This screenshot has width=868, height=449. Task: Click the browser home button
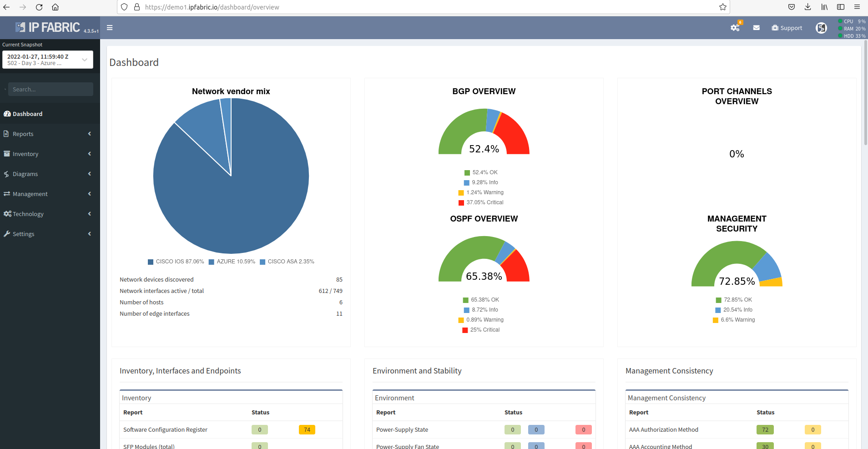coord(55,7)
